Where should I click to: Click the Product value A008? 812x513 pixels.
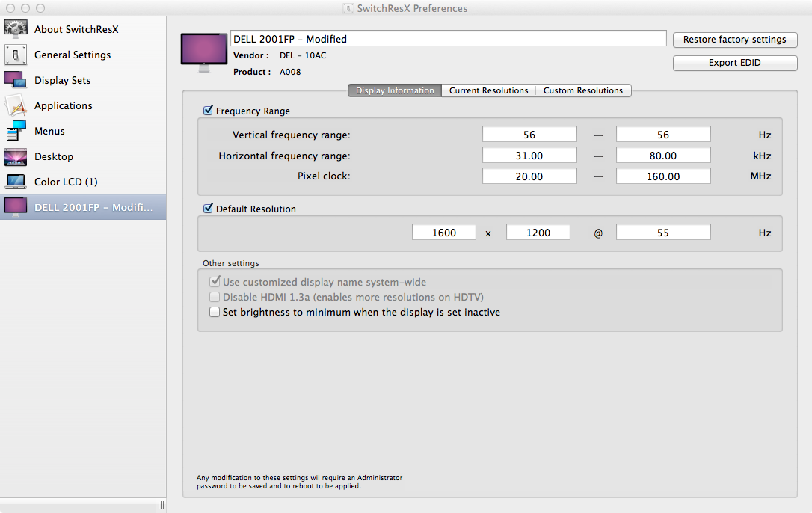(x=290, y=72)
